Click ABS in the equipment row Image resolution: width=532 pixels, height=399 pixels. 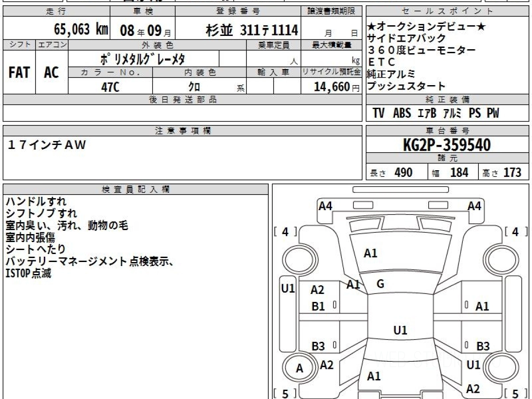click(x=402, y=113)
